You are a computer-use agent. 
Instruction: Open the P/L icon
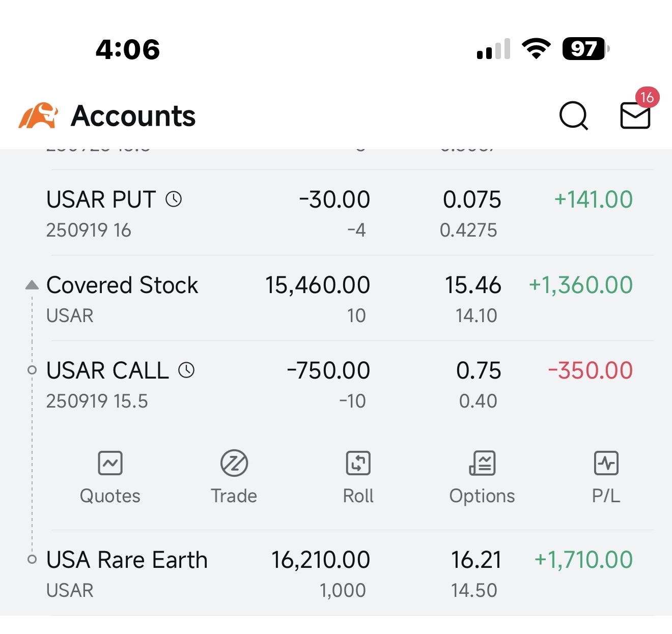point(606,463)
